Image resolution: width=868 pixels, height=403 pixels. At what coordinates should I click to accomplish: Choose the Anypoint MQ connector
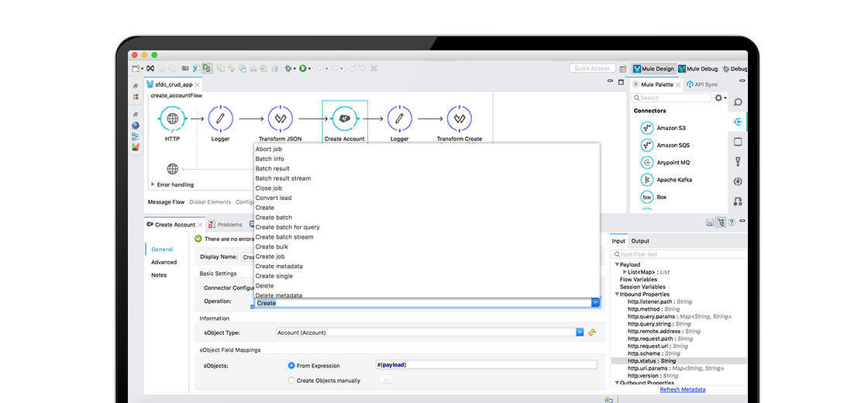click(x=666, y=162)
